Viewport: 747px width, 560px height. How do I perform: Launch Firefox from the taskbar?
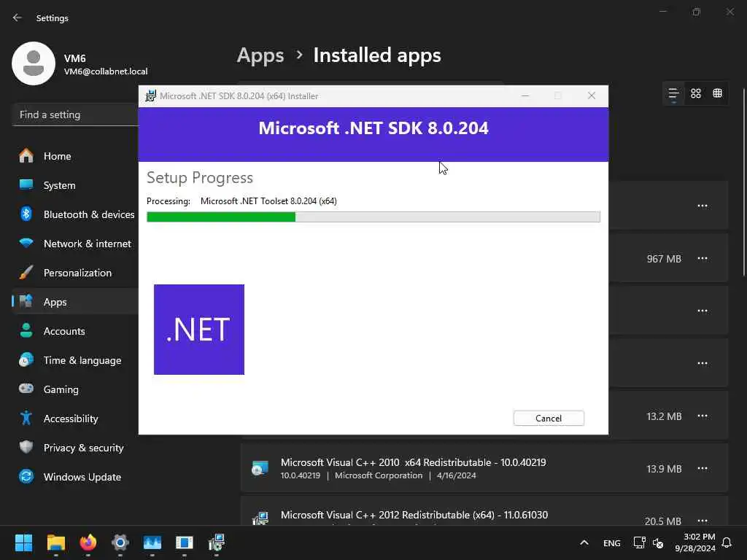click(x=88, y=542)
